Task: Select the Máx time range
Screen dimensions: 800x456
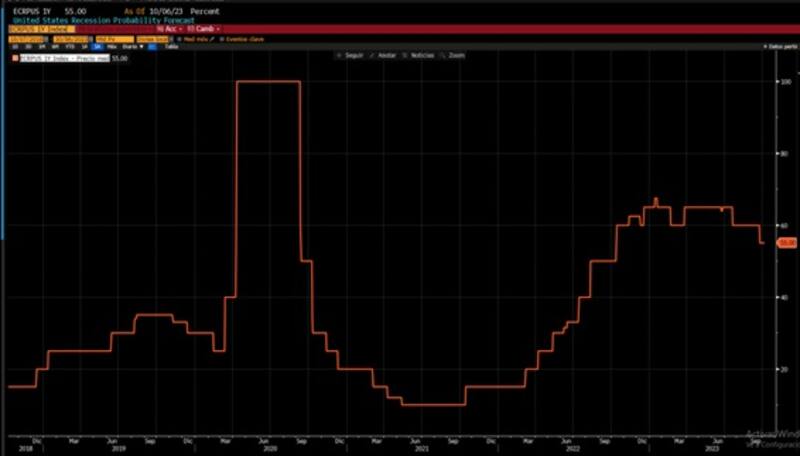Action: tap(112, 46)
